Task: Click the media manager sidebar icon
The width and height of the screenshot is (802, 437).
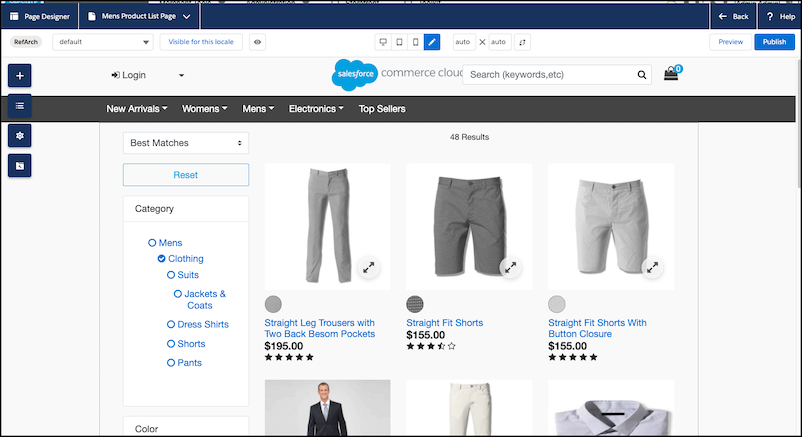Action: point(20,165)
